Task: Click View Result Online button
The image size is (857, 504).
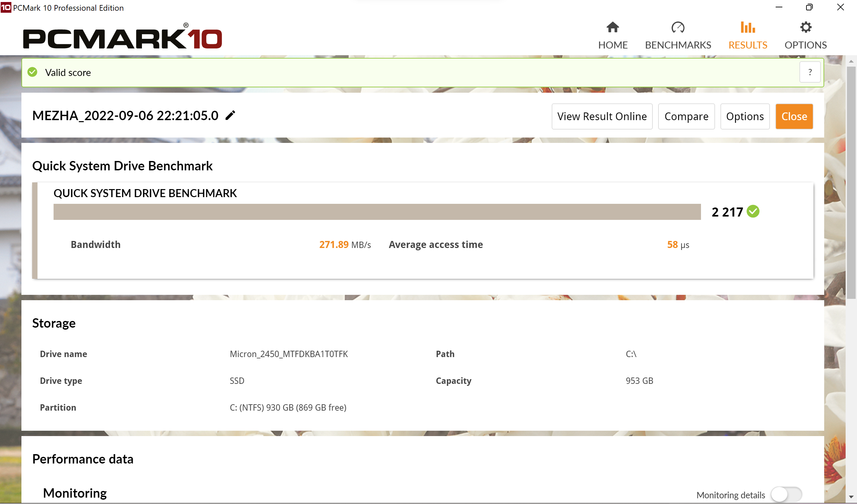Action: [x=601, y=116]
